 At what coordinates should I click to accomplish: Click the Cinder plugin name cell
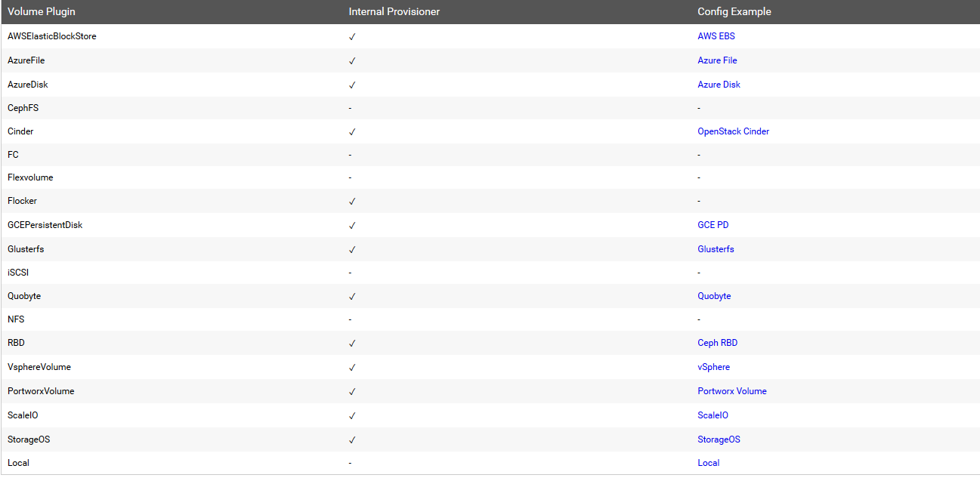20,131
